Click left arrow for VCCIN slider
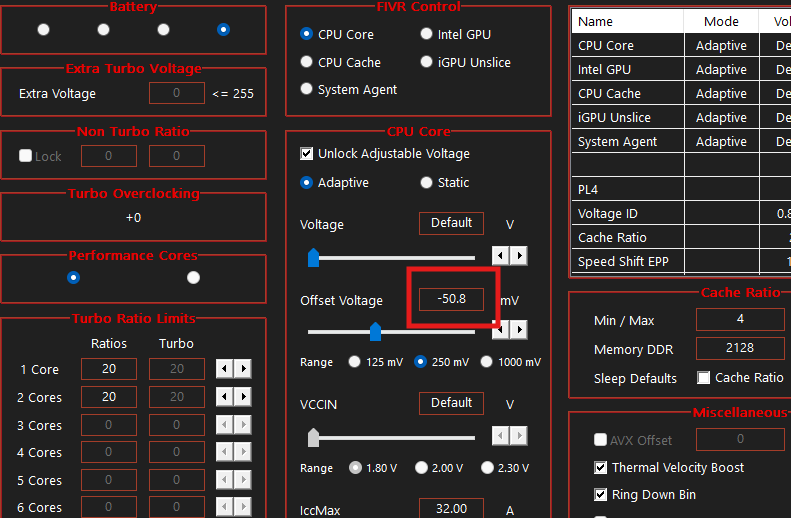 tap(500, 435)
